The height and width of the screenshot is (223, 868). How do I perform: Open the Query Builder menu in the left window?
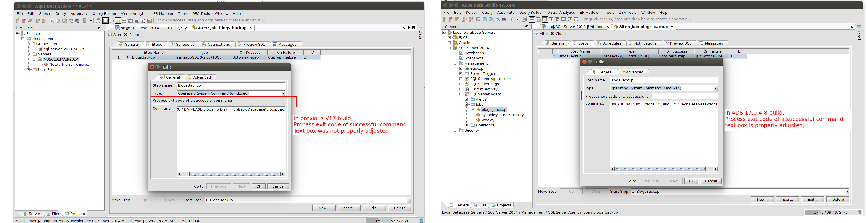tap(104, 14)
